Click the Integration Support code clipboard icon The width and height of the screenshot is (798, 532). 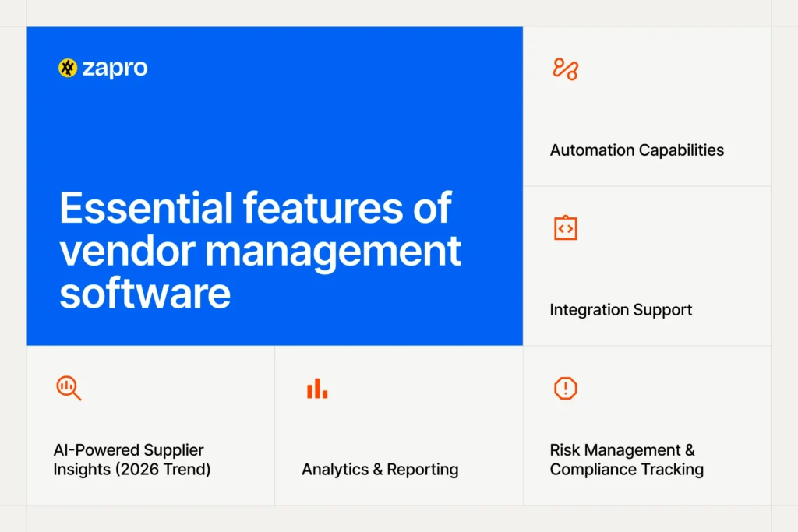coord(564,228)
